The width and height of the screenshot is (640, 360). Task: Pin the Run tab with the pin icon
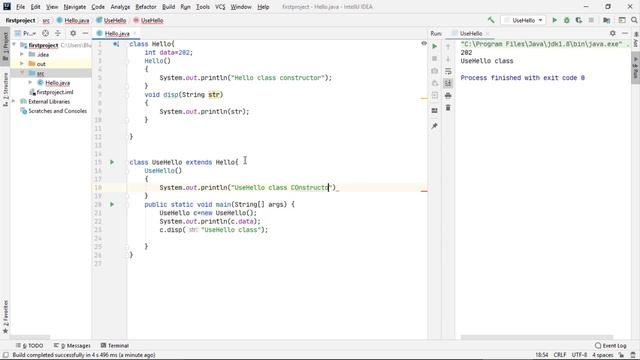pos(434,126)
